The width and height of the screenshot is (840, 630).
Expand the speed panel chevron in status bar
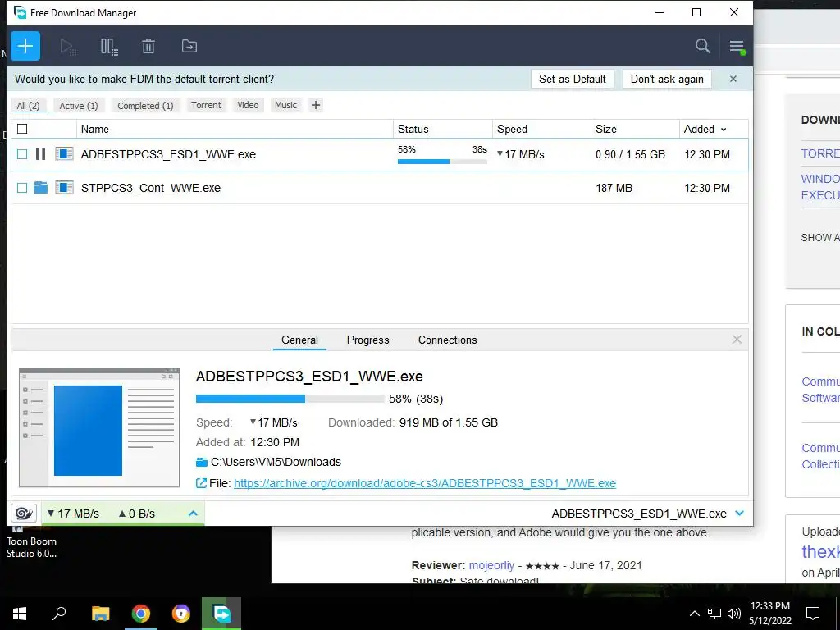(193, 514)
